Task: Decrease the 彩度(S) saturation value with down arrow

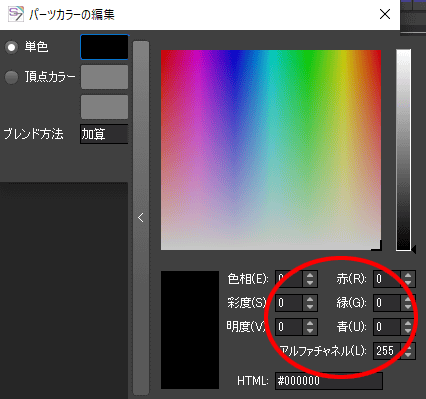Action: pyautogui.click(x=310, y=307)
